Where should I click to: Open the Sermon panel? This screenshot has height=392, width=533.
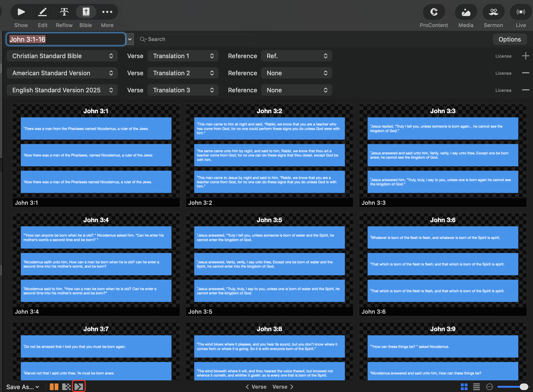tap(493, 12)
